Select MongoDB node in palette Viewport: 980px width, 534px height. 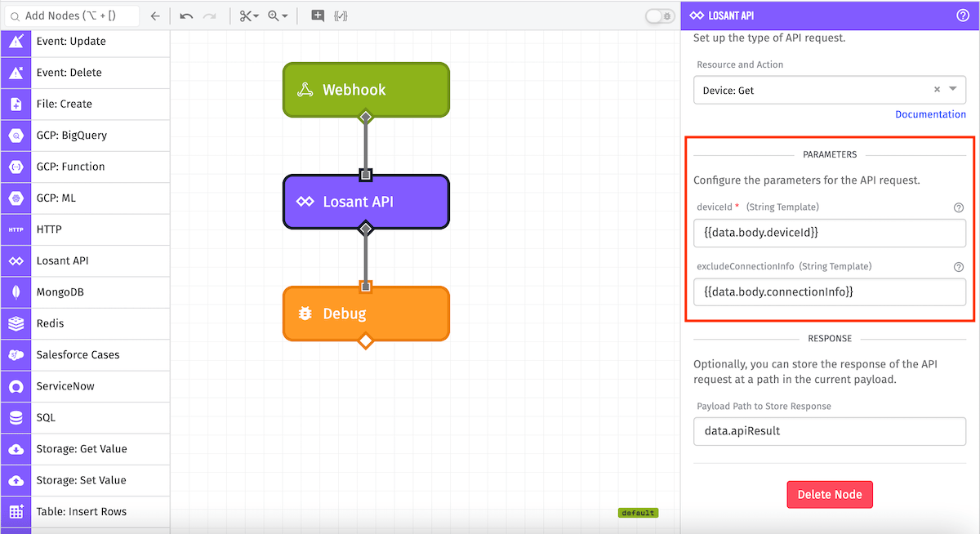(85, 292)
